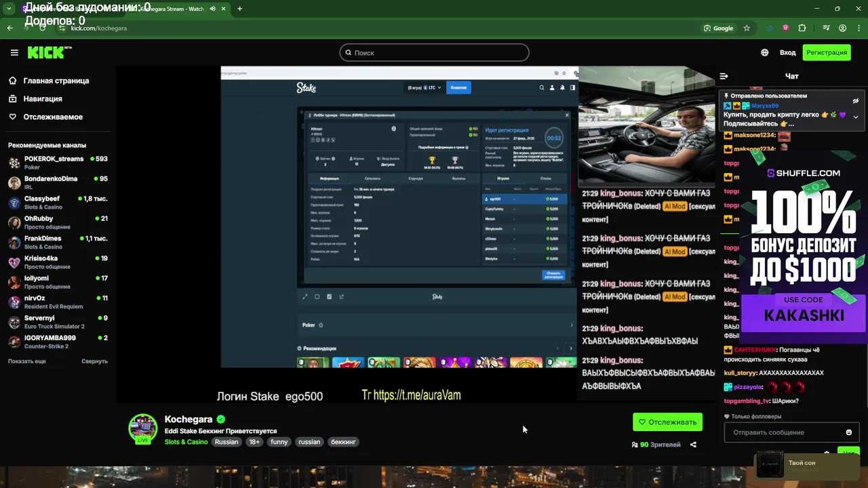Open BondarenkoDima channel
Screen dimensions: 868x488
tap(58, 183)
